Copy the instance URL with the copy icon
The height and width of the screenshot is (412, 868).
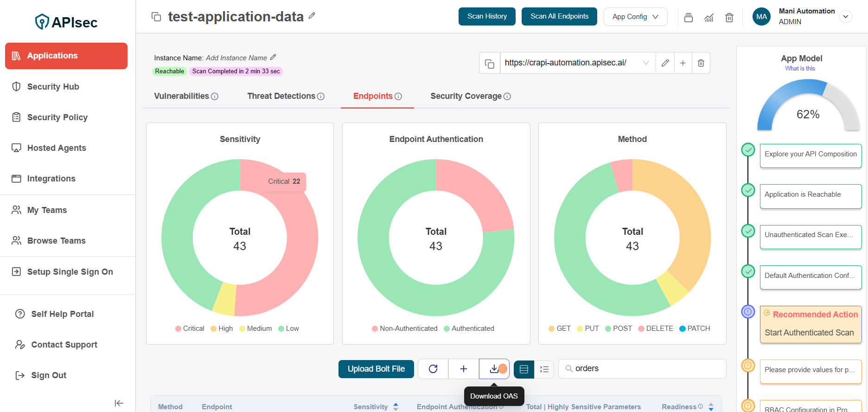pyautogui.click(x=489, y=63)
